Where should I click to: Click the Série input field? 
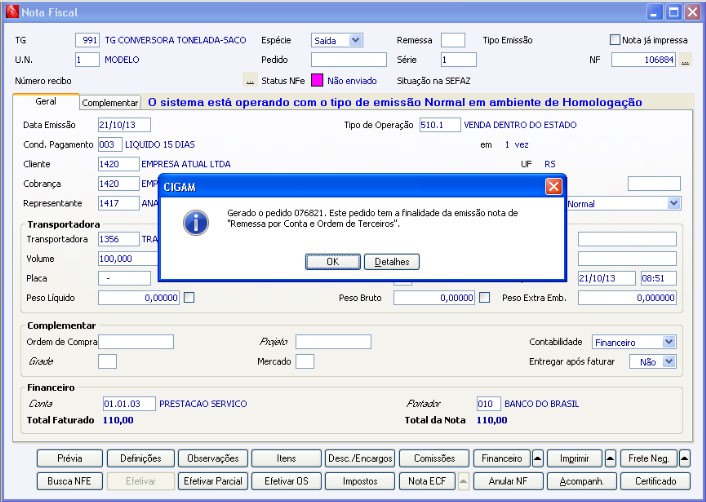[x=459, y=59]
